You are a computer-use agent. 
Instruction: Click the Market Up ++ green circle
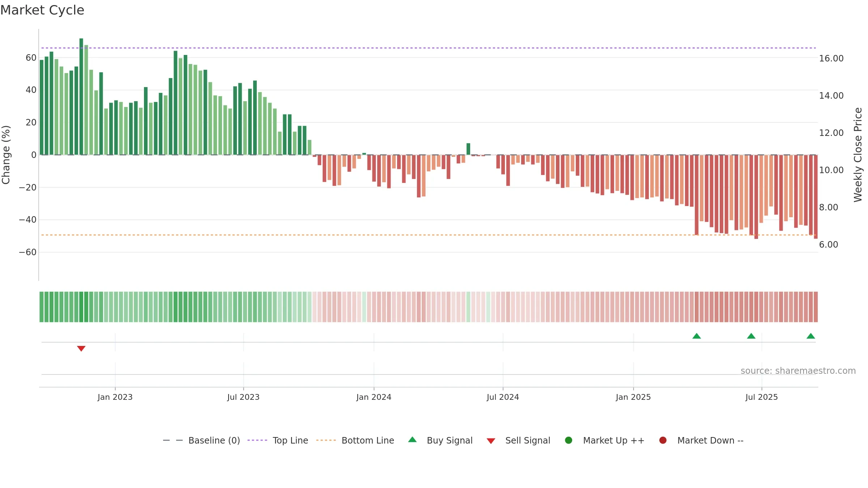click(569, 440)
